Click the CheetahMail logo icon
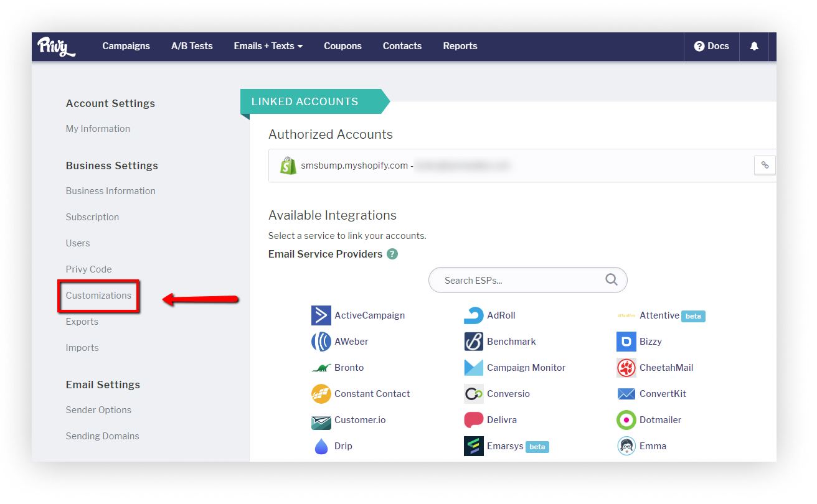Viewport: 817px width, 504px height. (x=626, y=368)
